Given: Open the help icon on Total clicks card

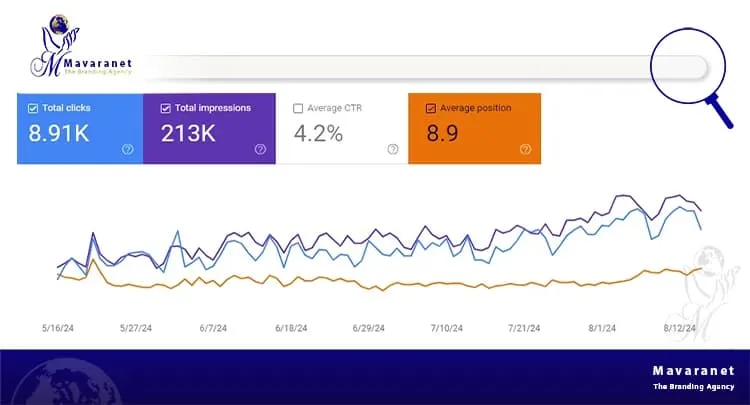Looking at the screenshot, I should 128,149.
